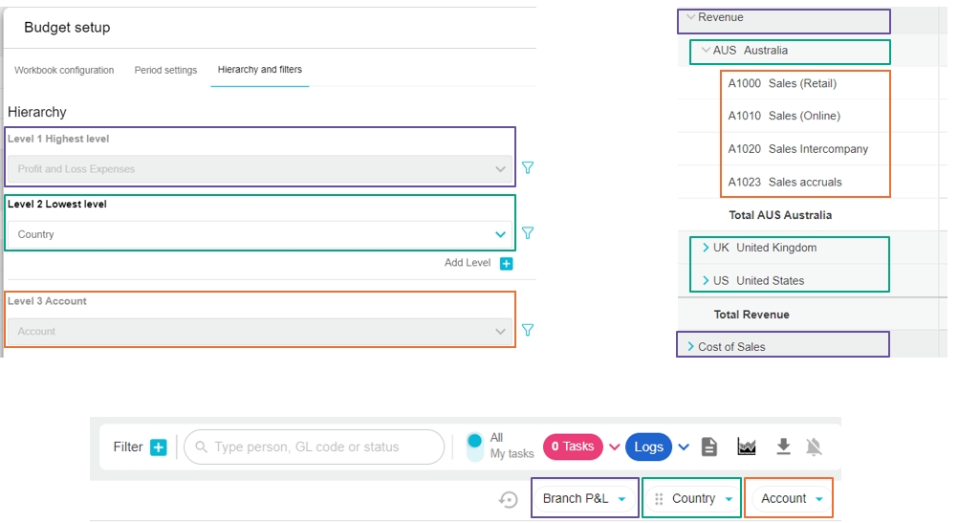Click the filter funnel beside Country level
This screenshot has height=523, width=980.
(x=527, y=233)
